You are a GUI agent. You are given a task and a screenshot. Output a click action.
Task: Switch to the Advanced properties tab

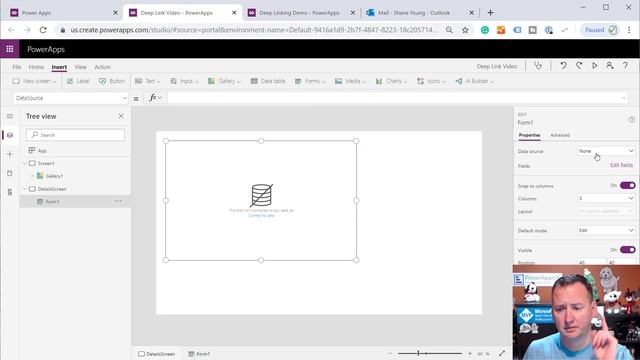[560, 135]
